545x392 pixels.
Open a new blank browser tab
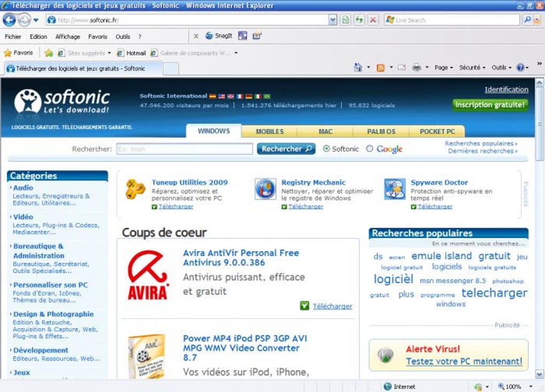[x=170, y=69]
